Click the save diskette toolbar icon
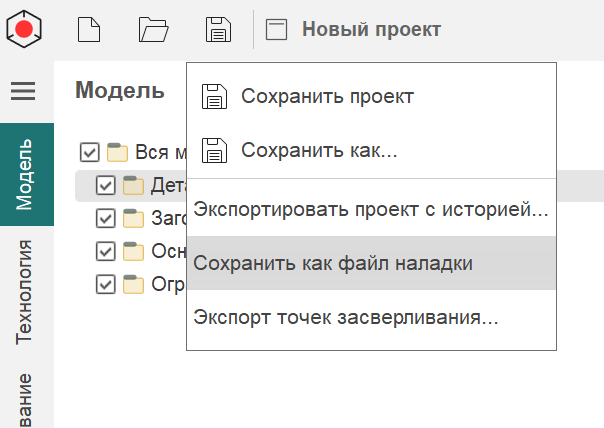The image size is (604, 428). (x=217, y=29)
